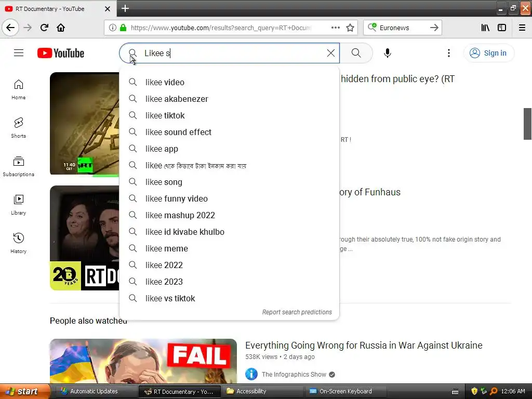The width and height of the screenshot is (532, 399).
Task: Select suggestion "likee tiktok"
Action: (229, 115)
